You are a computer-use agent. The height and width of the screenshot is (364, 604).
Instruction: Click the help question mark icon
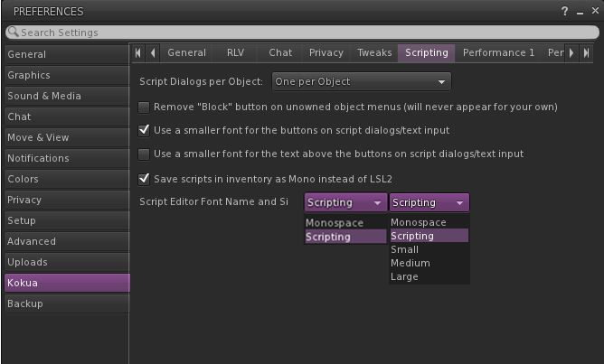click(566, 12)
